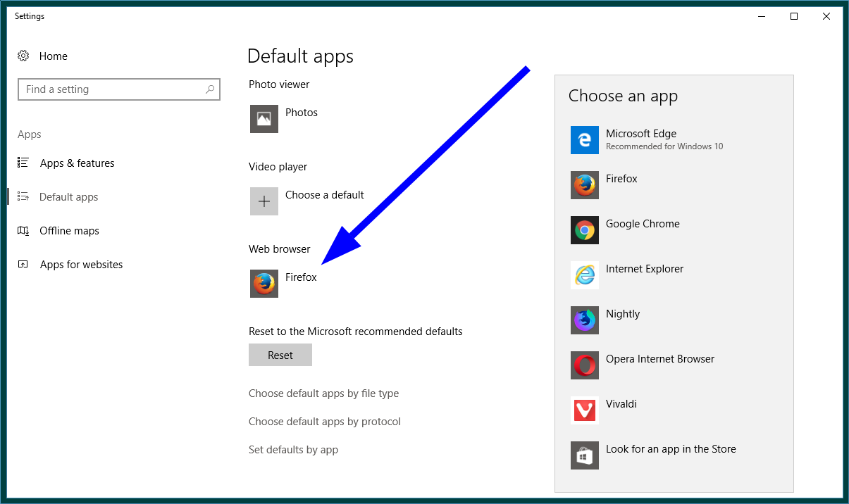Click the Apps for websites icon
The width and height of the screenshot is (849, 504).
(x=23, y=264)
